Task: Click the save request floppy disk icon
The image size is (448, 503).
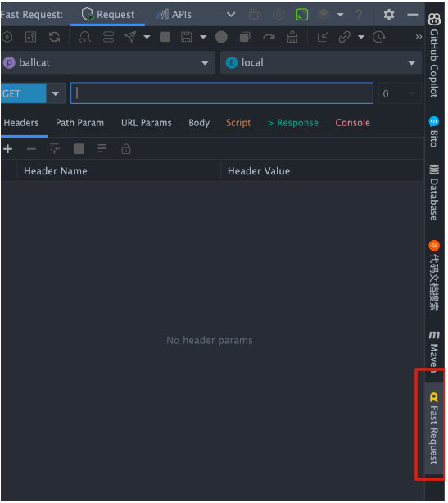Action: coord(186,37)
